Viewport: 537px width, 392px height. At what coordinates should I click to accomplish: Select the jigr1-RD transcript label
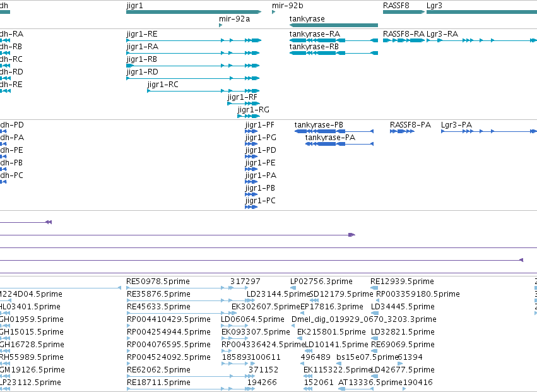142,72
